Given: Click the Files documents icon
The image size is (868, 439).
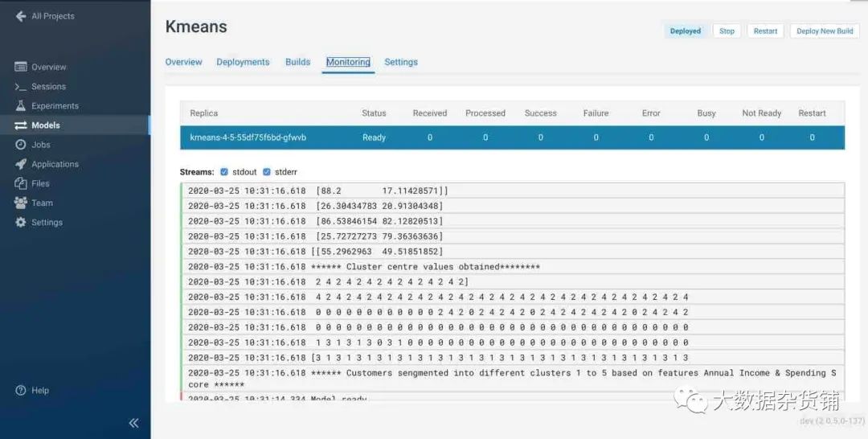Looking at the screenshot, I should (x=20, y=183).
